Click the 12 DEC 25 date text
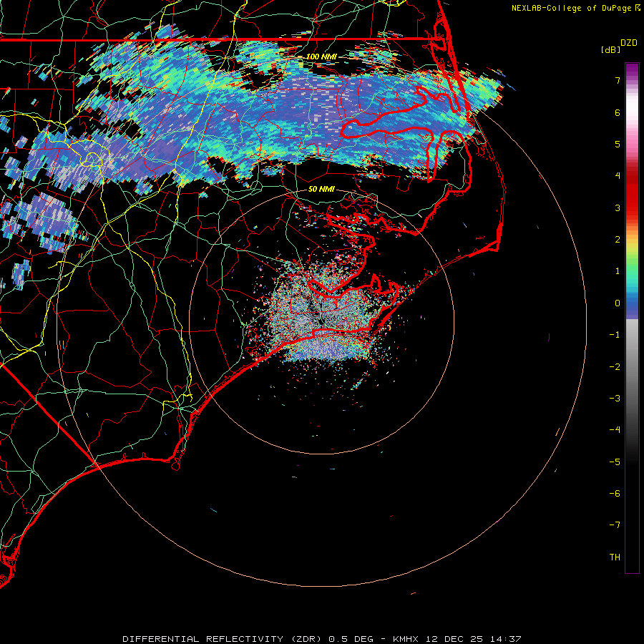 point(455,639)
